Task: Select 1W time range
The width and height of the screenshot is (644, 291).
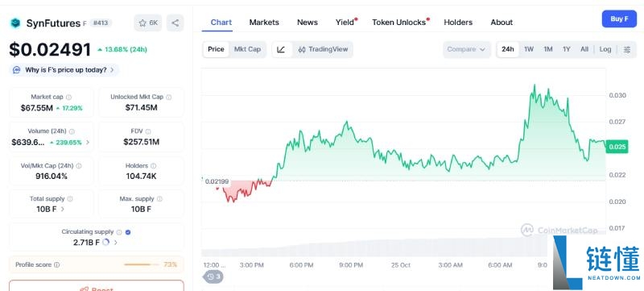Action: point(529,49)
